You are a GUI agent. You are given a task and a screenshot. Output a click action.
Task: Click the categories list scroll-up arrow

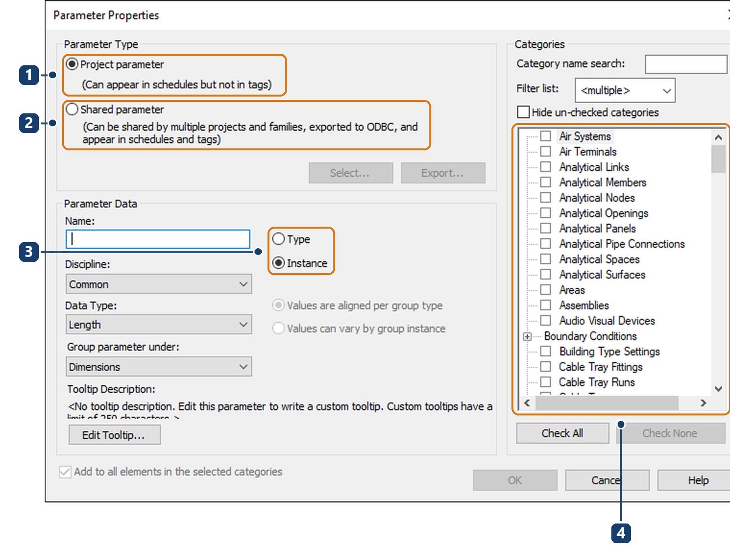pyautogui.click(x=718, y=137)
